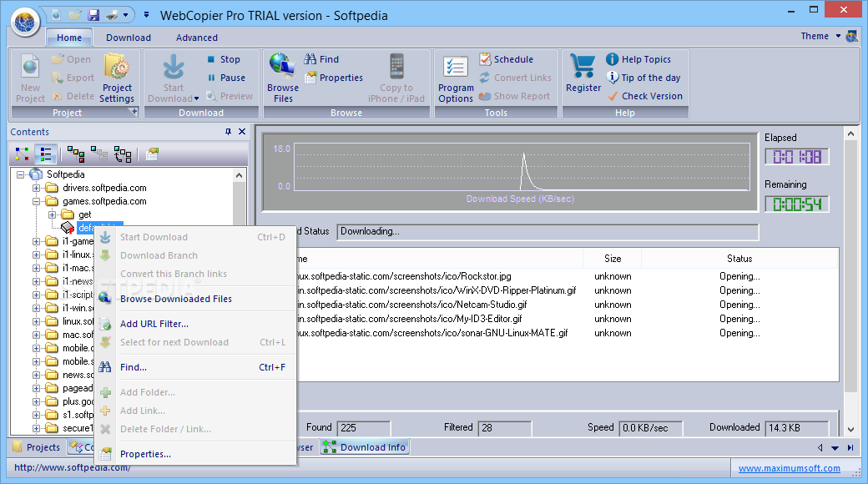
Task: Select drivers.softpedia.com tree item
Action: pos(104,188)
